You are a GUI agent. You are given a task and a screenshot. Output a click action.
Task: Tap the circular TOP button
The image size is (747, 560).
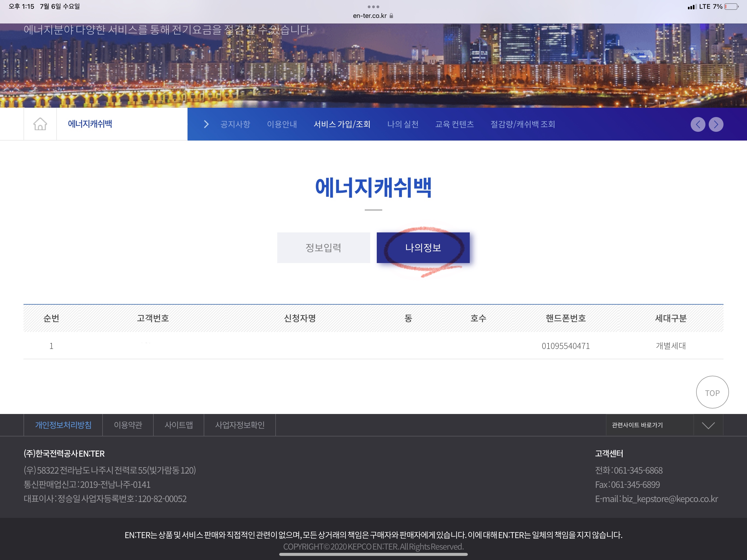[x=712, y=392]
